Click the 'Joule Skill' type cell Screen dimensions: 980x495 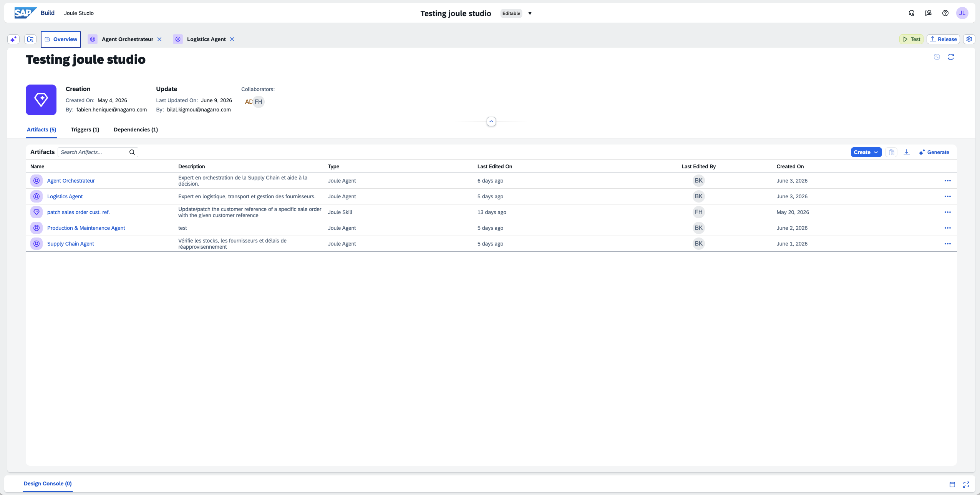pyautogui.click(x=340, y=212)
